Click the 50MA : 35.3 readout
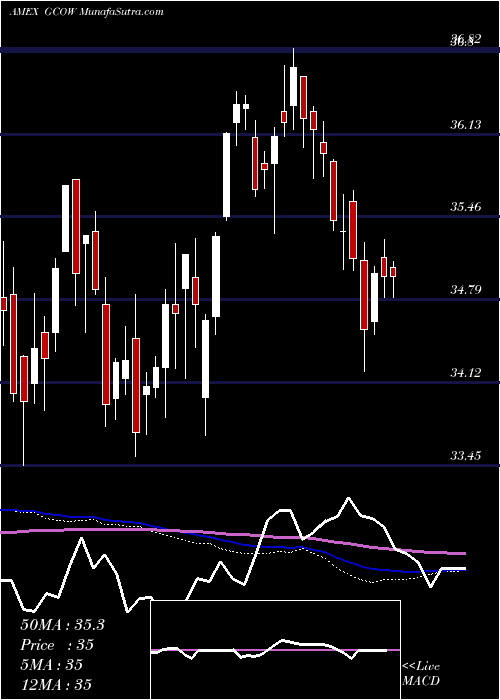Image resolution: width=500 pixels, height=700 pixels. 62,625
